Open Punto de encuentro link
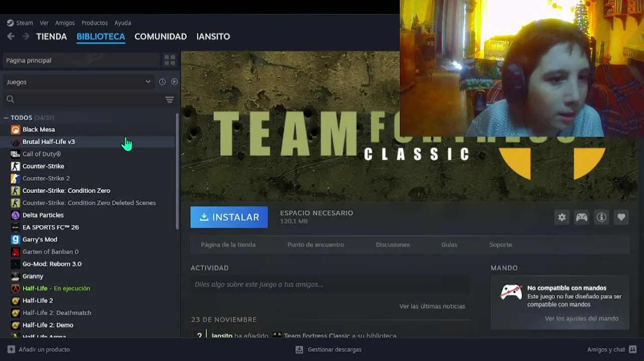 (x=316, y=245)
